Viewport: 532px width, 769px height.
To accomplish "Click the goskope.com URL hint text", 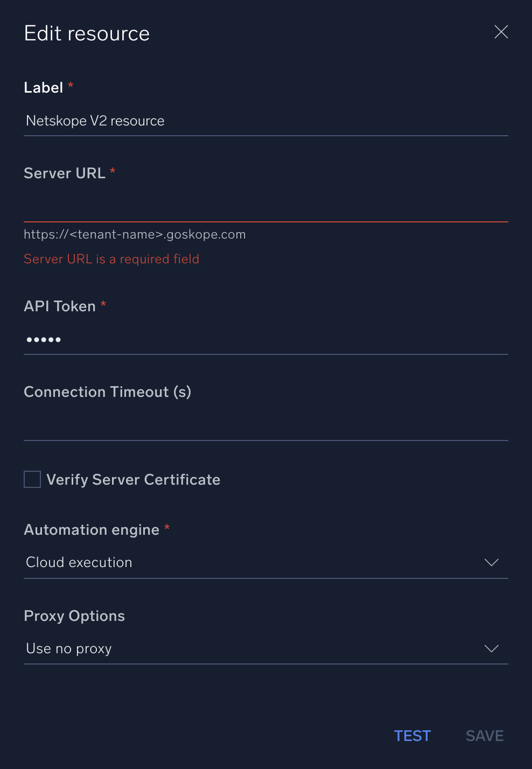I will click(x=135, y=234).
